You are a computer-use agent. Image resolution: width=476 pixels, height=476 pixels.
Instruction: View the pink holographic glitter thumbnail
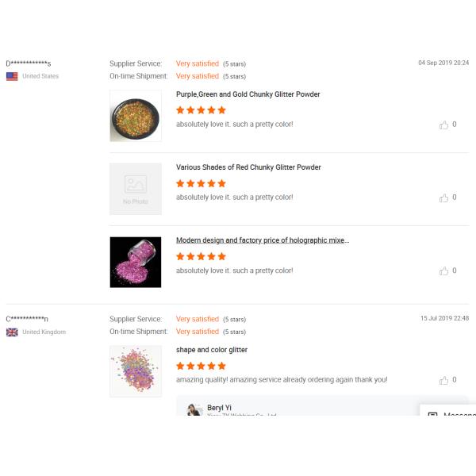[136, 262]
